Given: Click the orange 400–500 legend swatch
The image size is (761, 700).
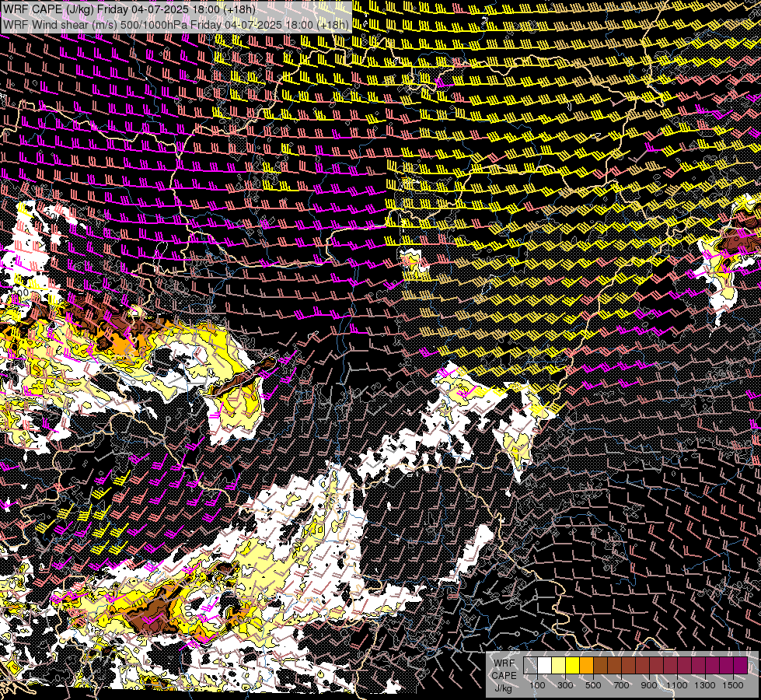Looking at the screenshot, I should point(586,665).
